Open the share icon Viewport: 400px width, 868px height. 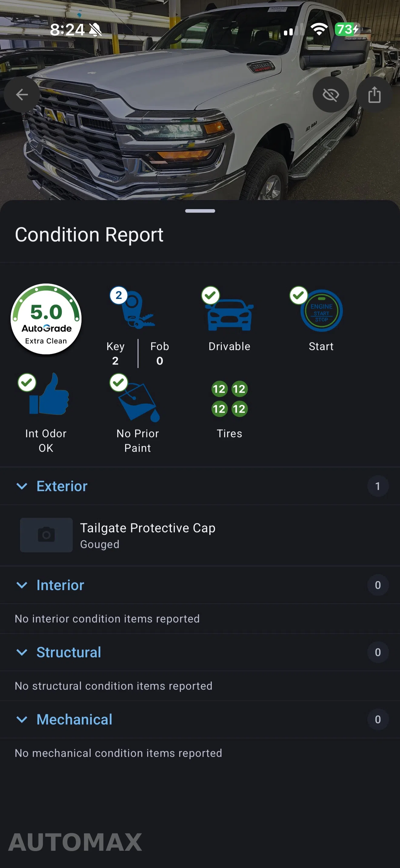(374, 95)
